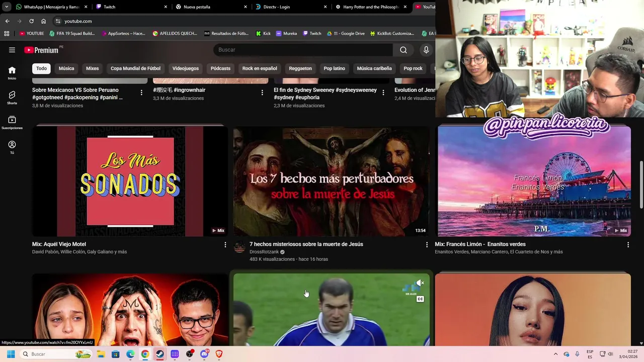Switch to the Twitch browser tab
This screenshot has height=362, width=644.
[x=131, y=7]
